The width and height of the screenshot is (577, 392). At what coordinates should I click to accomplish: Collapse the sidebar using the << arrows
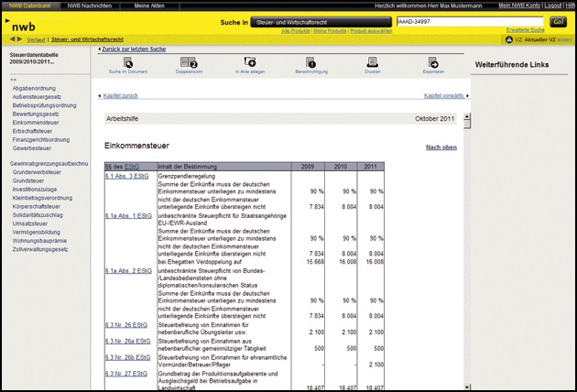13,80
